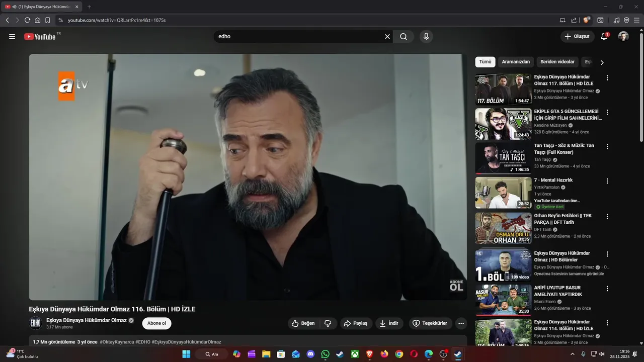Open options for the 117. Bölüm video
644x362 pixels.
607,78
